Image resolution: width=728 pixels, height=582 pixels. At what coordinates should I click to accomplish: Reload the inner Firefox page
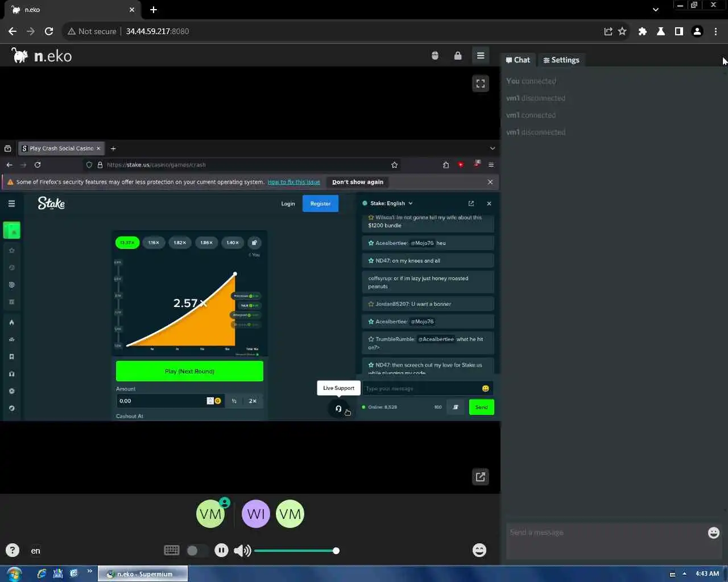pos(38,165)
